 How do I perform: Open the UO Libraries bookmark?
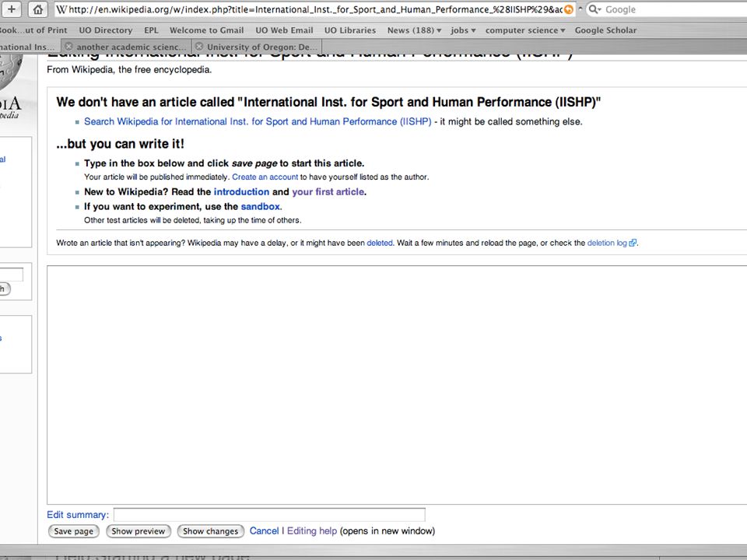coord(350,30)
